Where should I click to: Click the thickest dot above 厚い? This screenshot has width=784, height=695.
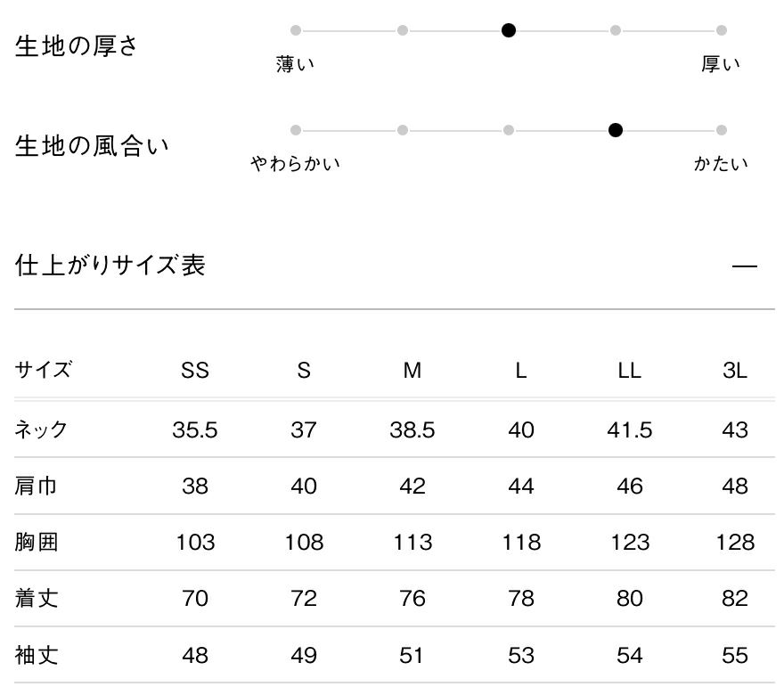coord(722,30)
